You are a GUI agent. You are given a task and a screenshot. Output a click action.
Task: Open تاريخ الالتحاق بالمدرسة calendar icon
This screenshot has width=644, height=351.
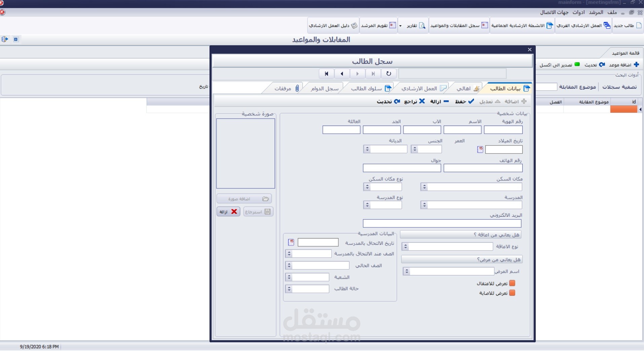[x=291, y=242]
